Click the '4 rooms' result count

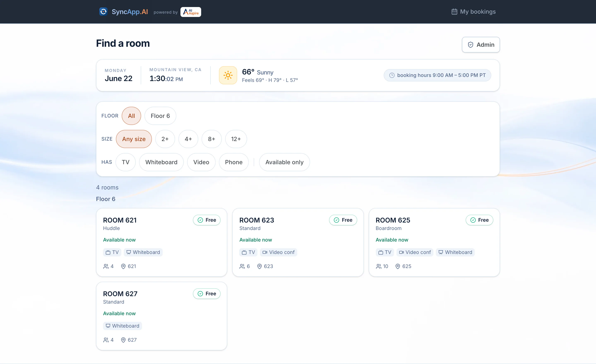click(107, 188)
